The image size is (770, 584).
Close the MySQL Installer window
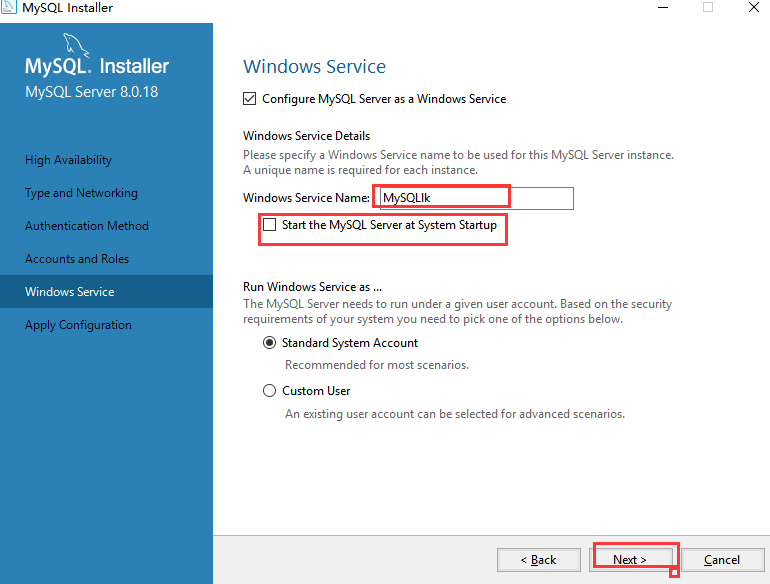coord(754,7)
